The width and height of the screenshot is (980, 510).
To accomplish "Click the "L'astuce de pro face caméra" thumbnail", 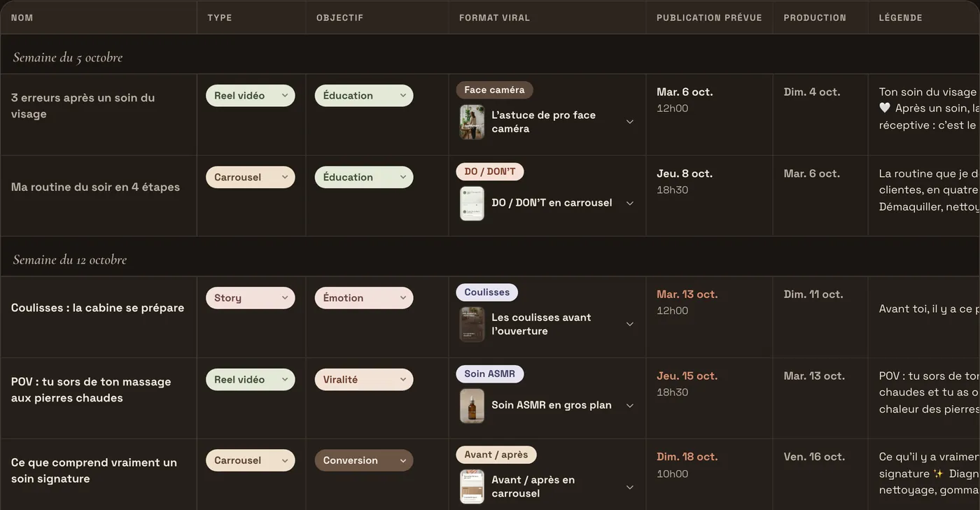I will click(472, 122).
